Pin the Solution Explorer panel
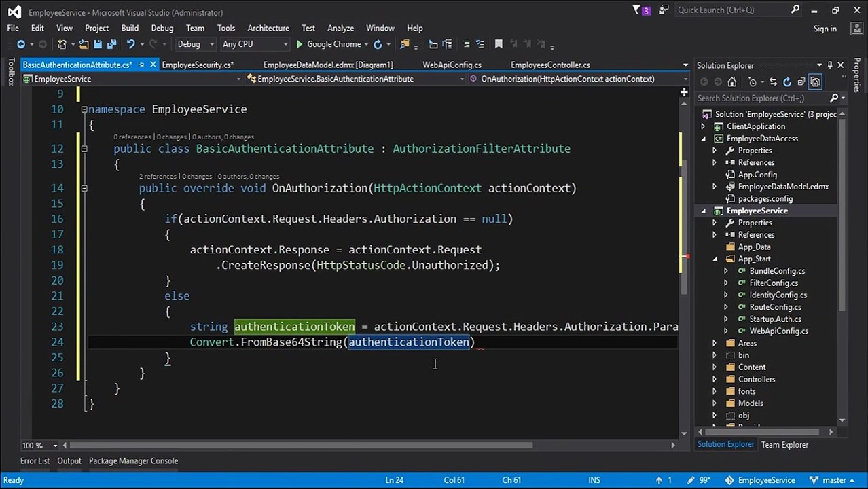Screen dimensions: 868x489 [x=830, y=65]
